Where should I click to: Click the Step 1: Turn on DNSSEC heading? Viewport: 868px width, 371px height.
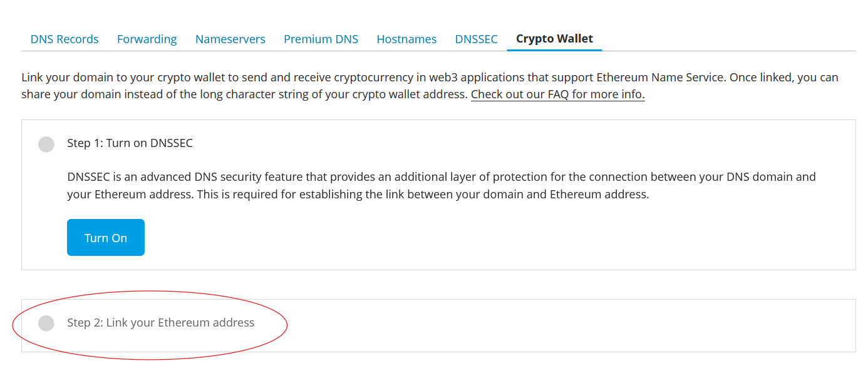130,143
